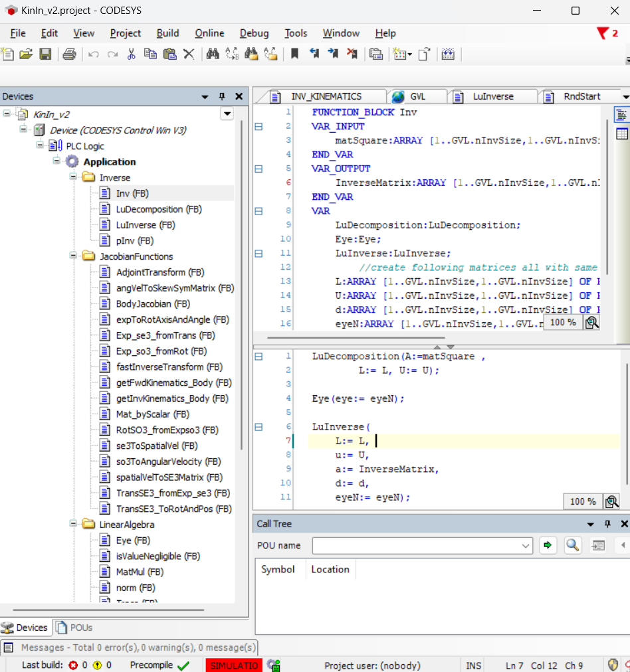This screenshot has height=672, width=630.
Task: Execute Call Tree green arrow button
Action: [548, 545]
